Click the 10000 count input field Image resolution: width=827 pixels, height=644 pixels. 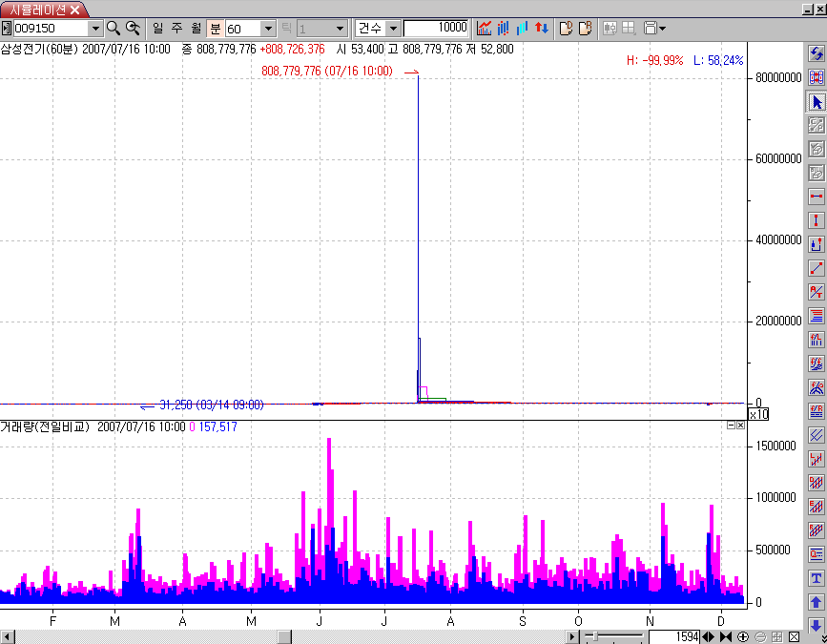[x=436, y=29]
